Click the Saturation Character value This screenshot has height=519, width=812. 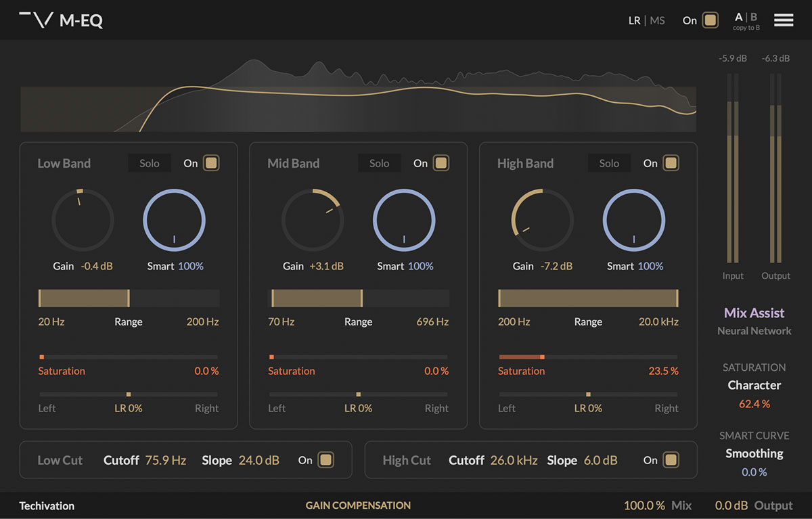click(x=754, y=404)
